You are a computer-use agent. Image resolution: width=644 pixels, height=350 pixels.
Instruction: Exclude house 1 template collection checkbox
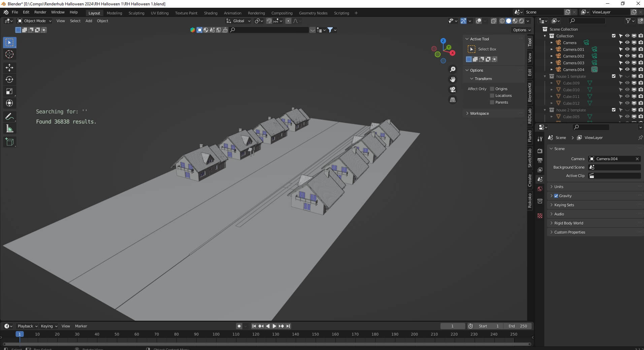[614, 76]
